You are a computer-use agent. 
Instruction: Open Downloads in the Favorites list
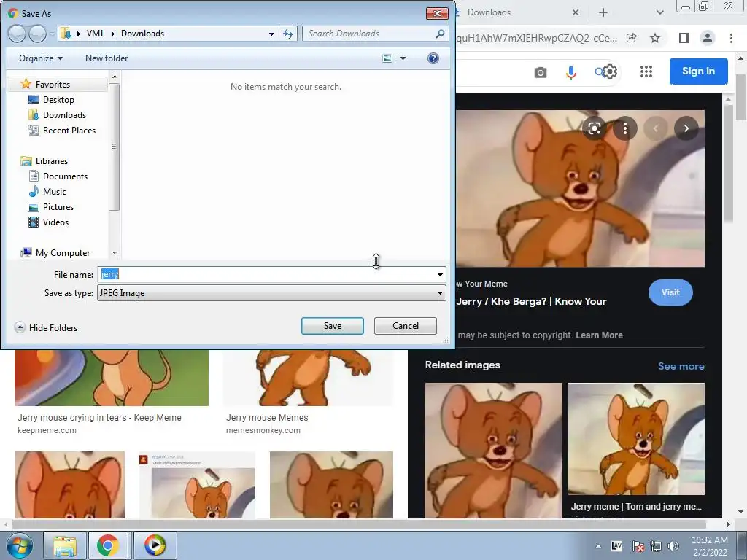[x=64, y=114]
